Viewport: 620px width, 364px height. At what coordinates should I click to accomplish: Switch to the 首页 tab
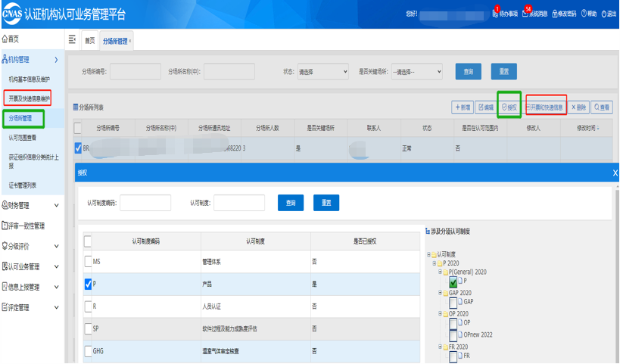tap(90, 41)
